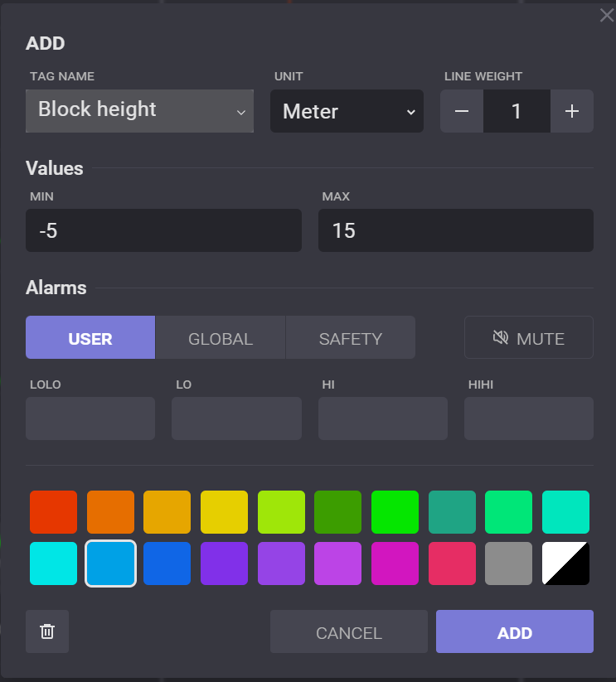Select the black and white swatch

[565, 563]
